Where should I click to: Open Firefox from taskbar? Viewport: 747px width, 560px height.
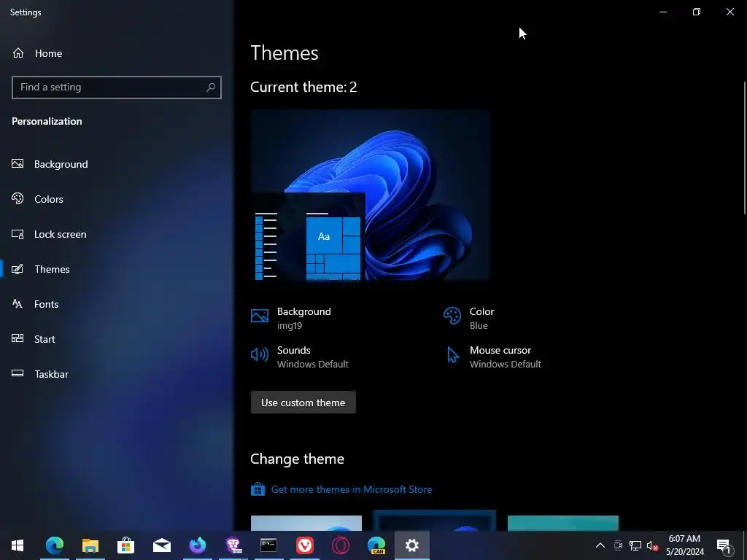coord(197,545)
